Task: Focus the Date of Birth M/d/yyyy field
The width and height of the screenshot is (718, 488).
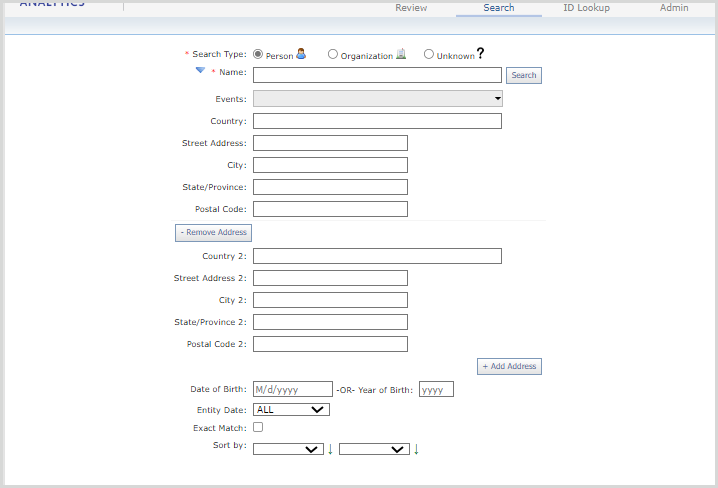Action: [x=293, y=389]
